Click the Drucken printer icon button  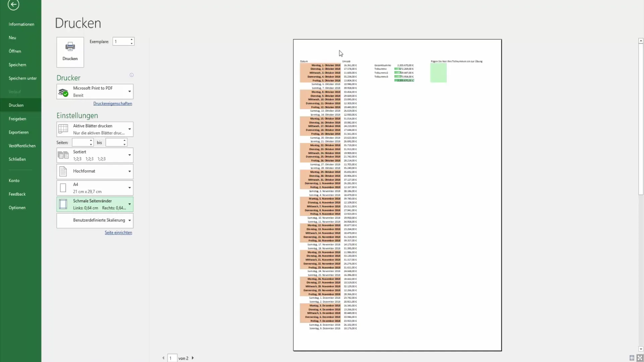pos(70,52)
